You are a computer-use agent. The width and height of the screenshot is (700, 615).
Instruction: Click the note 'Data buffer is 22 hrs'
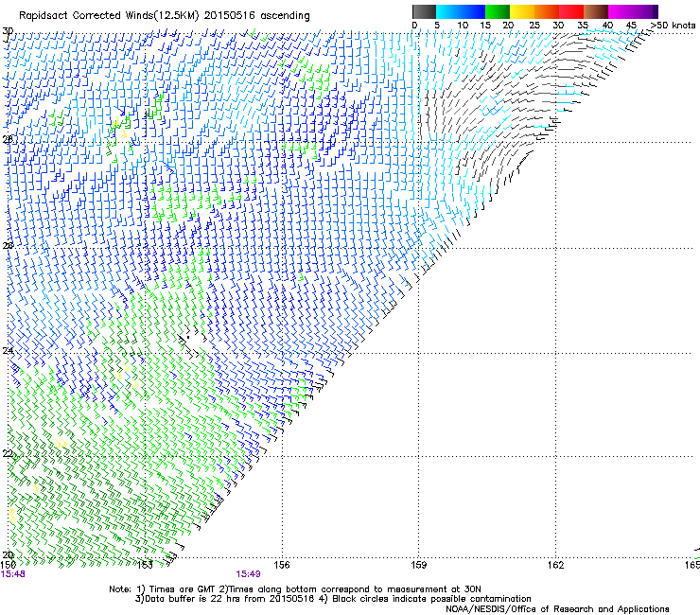[194, 599]
